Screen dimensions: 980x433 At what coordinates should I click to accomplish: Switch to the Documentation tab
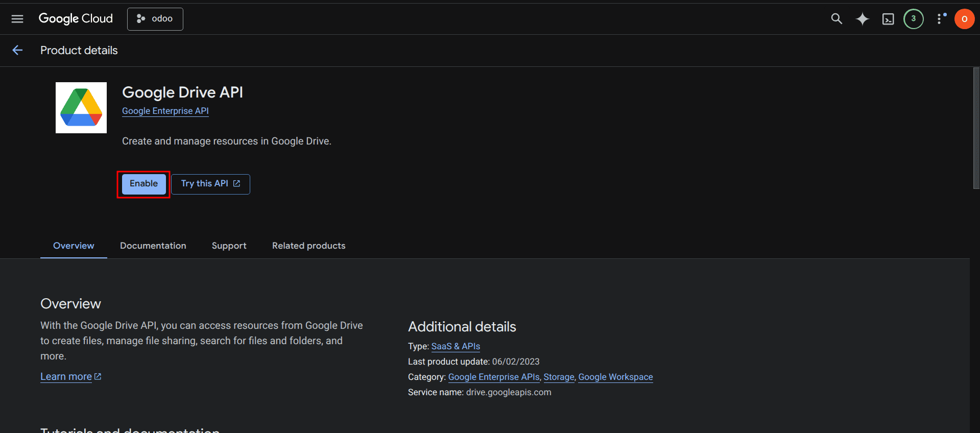pos(153,246)
